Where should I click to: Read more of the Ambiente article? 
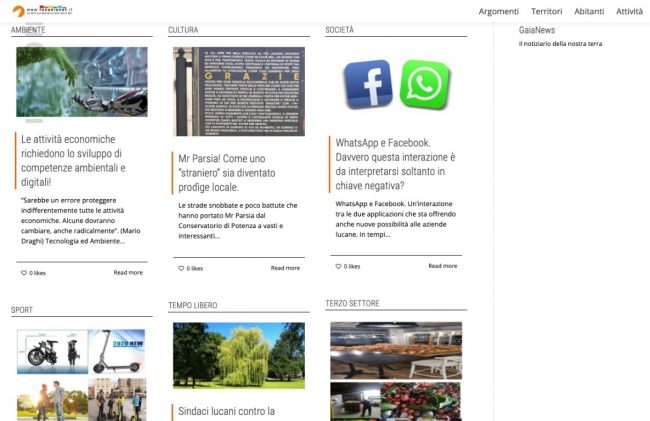(128, 272)
